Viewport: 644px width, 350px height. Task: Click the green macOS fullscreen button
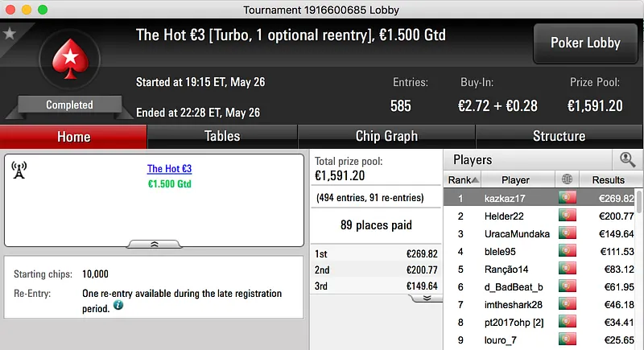[42, 9]
